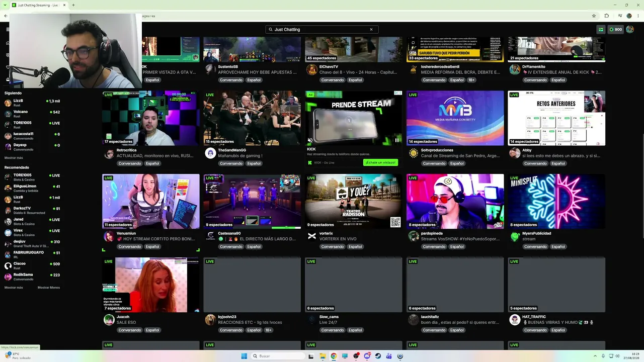The image size is (644, 362).
Task: Clear the Just Chatting search with the X
Action: pyautogui.click(x=371, y=30)
